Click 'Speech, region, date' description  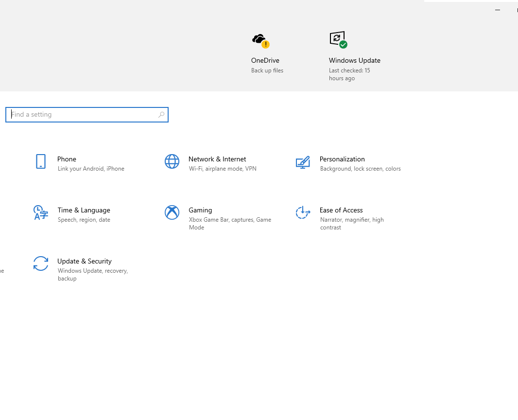[x=84, y=220]
